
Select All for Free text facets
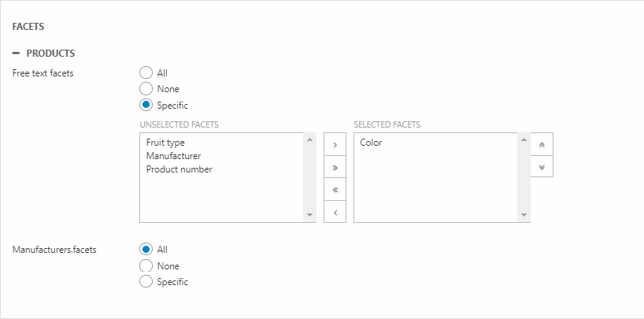click(146, 73)
